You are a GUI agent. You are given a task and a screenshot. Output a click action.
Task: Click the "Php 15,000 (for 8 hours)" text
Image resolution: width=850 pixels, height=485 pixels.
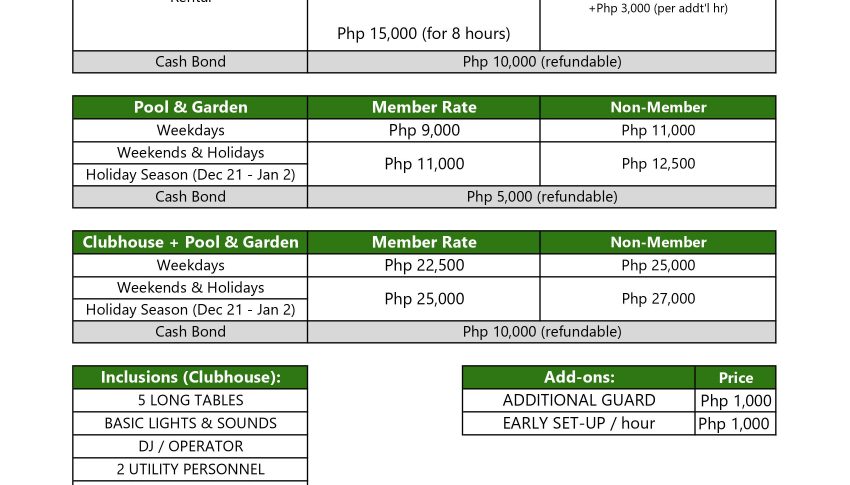tap(424, 33)
